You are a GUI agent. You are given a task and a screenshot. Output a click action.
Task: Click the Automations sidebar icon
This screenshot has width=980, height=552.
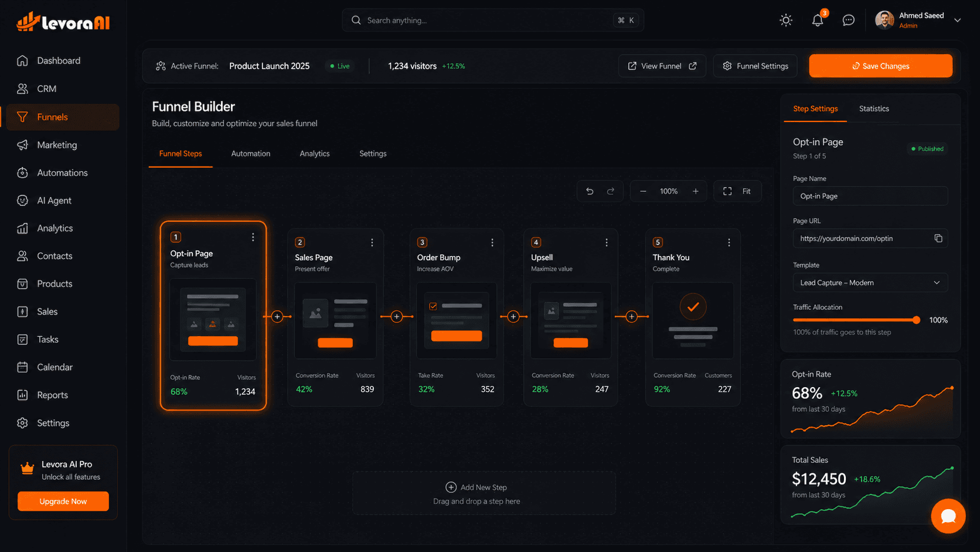point(22,172)
